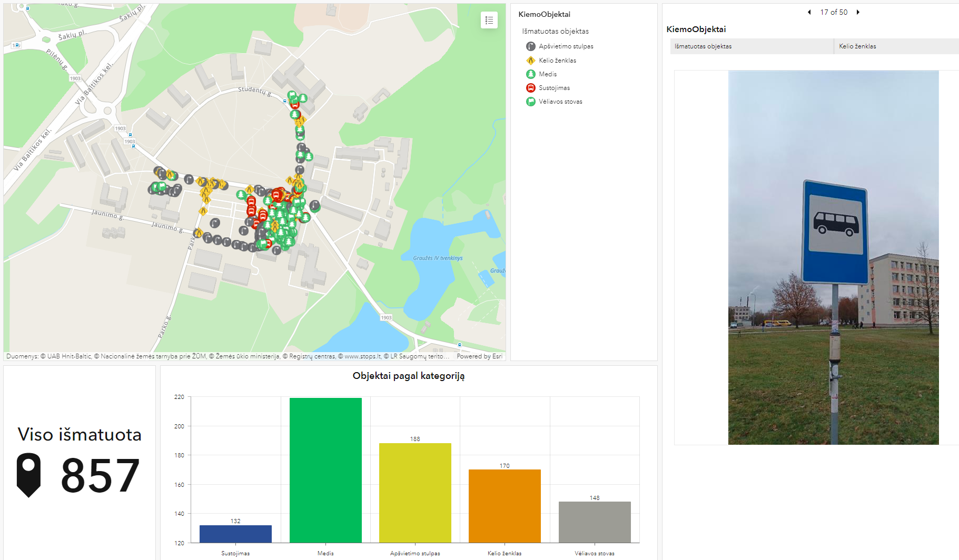Pick the yellow Apšvietimo stulpas bar
Screen dimensions: 959x560
tap(415, 492)
